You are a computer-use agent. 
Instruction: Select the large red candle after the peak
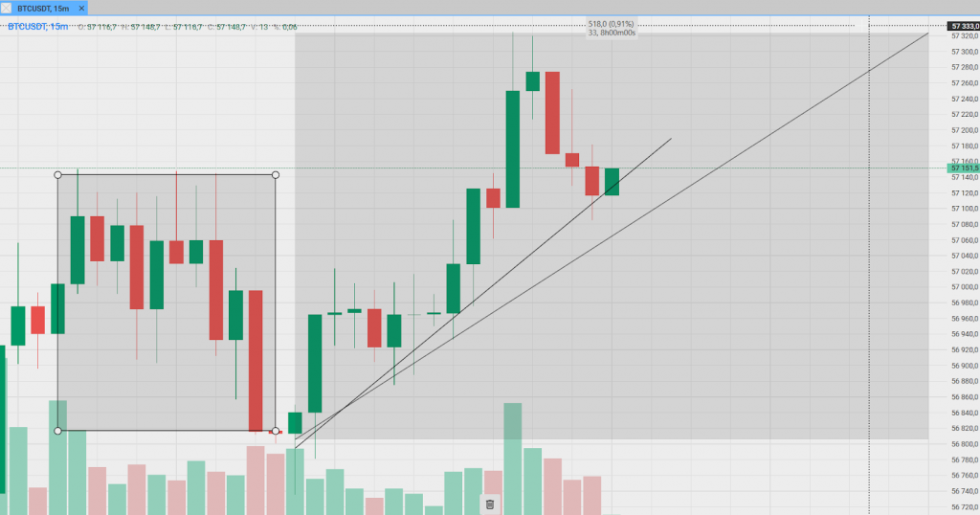552,113
